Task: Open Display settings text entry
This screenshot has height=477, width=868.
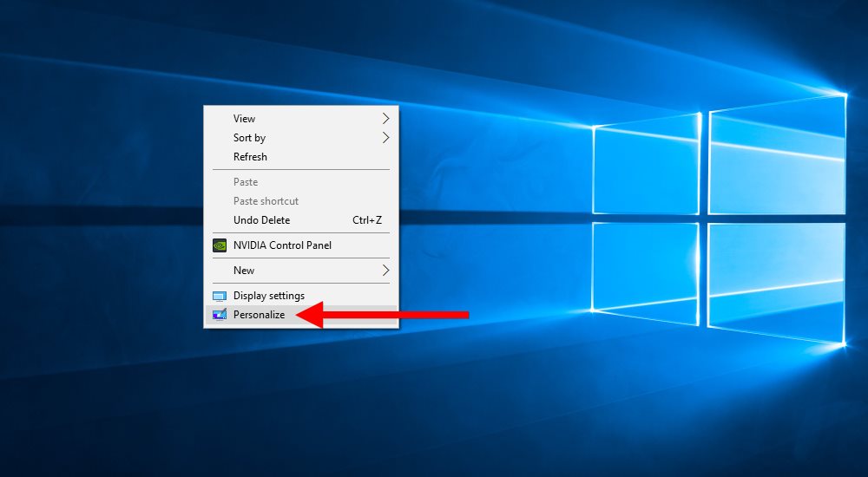Action: [269, 296]
